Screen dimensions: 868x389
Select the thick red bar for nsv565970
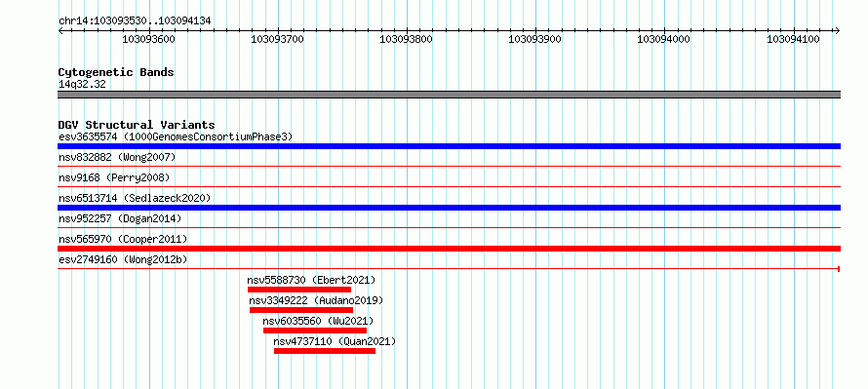coord(449,249)
